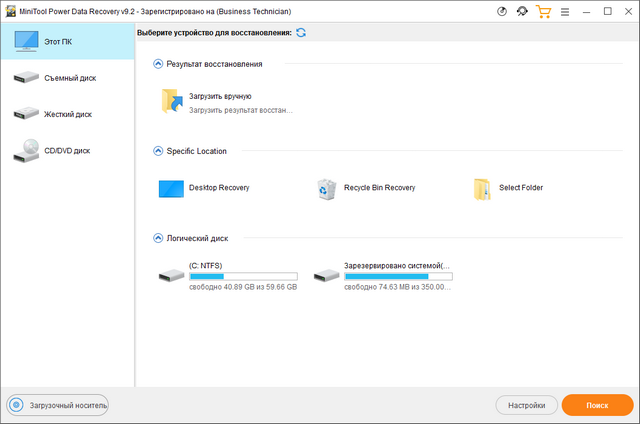
Task: Select the C: NTFS drive
Action: pyautogui.click(x=228, y=275)
